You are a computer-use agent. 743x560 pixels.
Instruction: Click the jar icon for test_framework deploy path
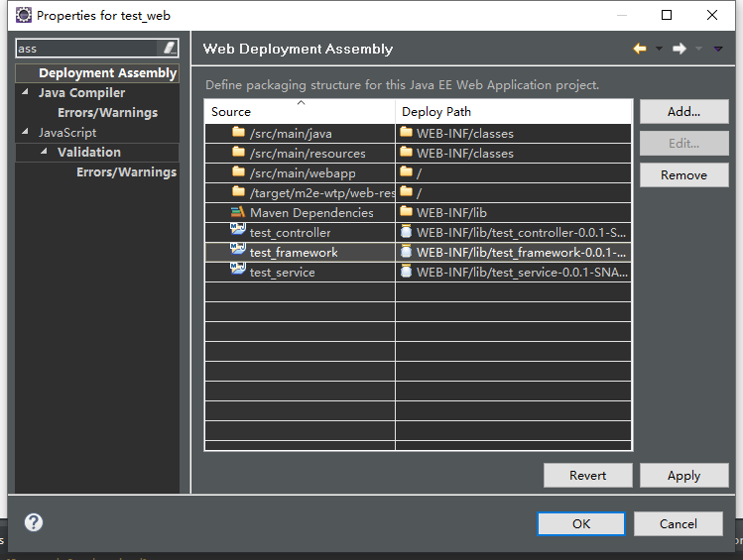[406, 251]
